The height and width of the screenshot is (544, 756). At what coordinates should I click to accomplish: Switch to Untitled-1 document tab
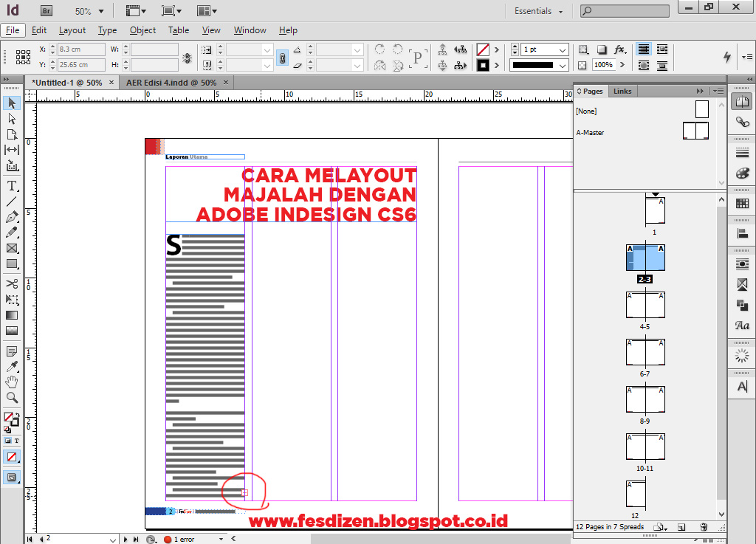66,83
